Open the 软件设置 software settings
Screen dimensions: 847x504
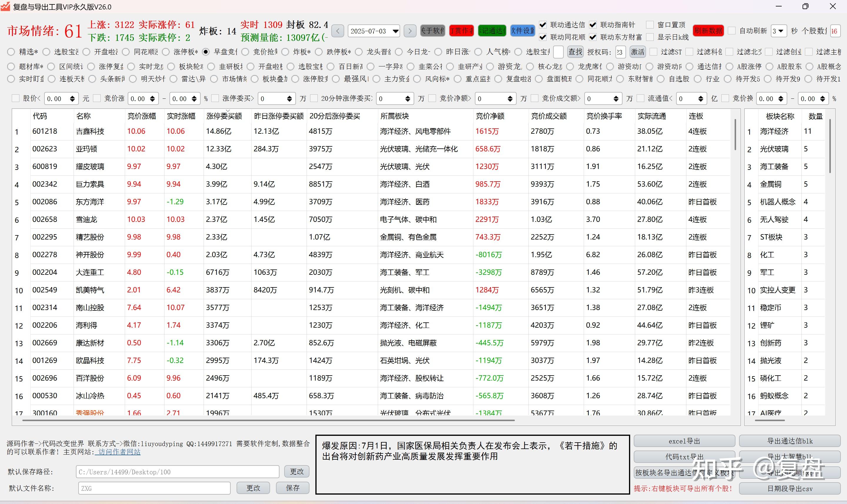coord(522,31)
